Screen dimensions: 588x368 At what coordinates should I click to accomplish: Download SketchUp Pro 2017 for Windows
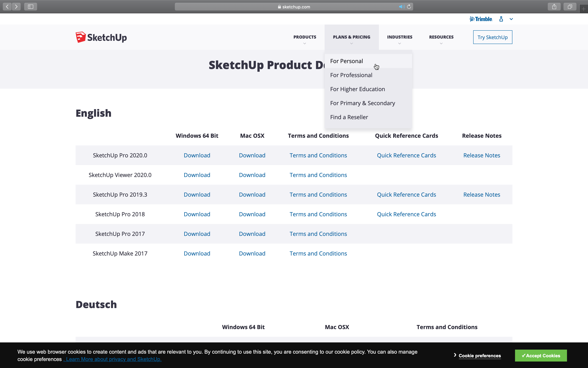tap(197, 234)
